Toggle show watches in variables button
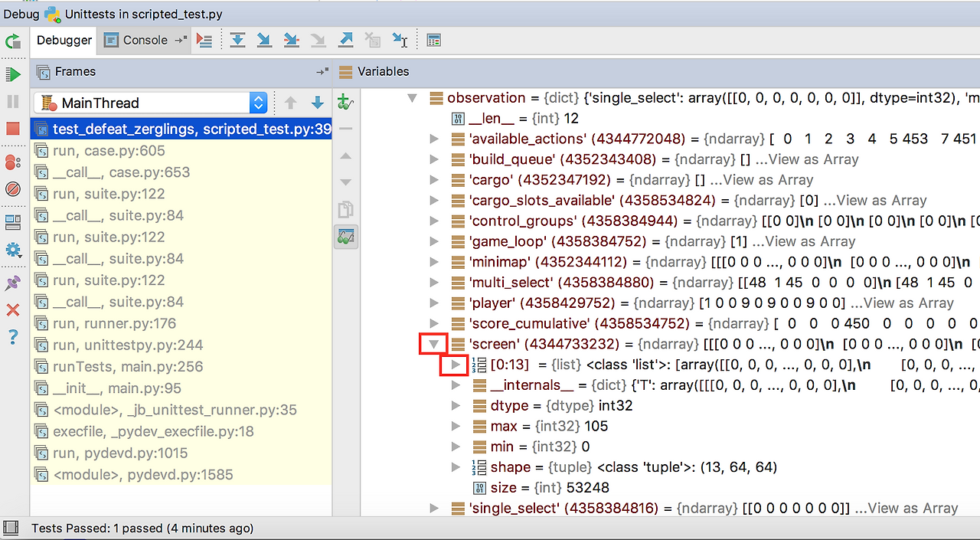Image resolution: width=980 pixels, height=540 pixels. tap(345, 236)
